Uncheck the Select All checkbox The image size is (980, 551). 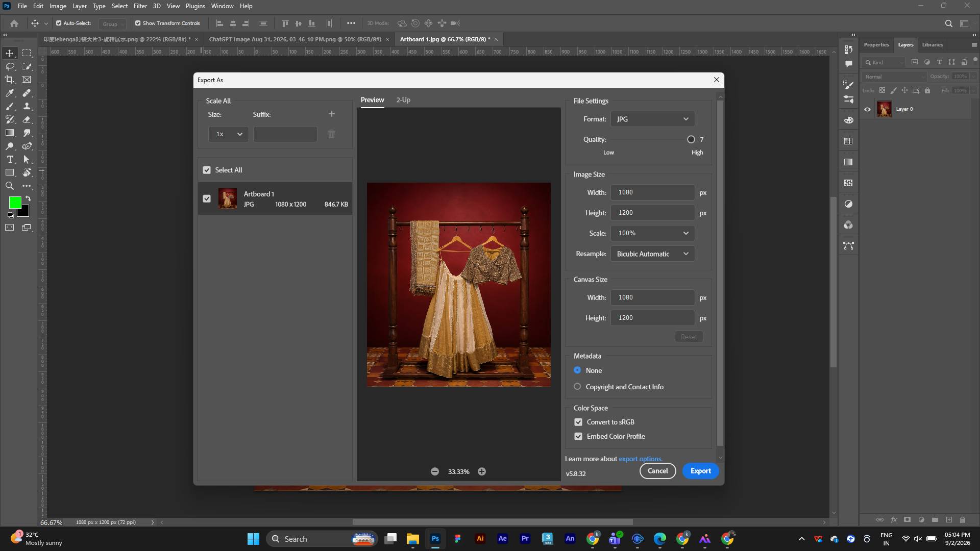click(x=207, y=170)
